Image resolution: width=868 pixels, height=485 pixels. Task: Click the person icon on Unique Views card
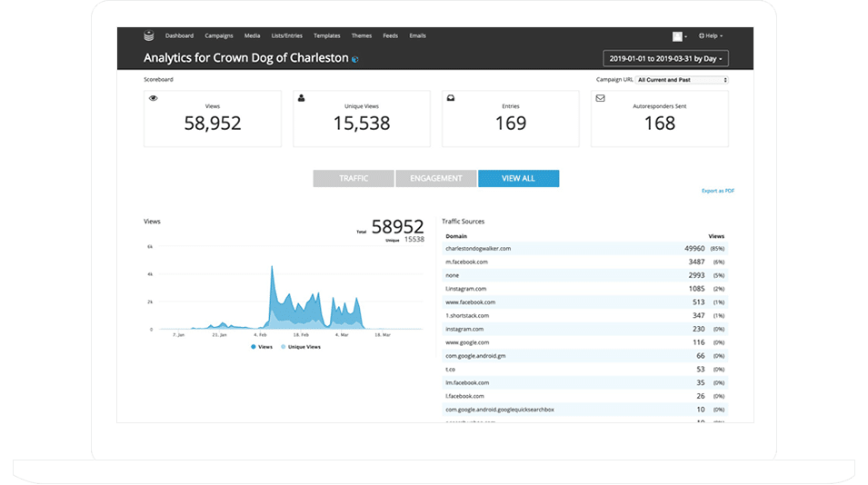(x=302, y=97)
